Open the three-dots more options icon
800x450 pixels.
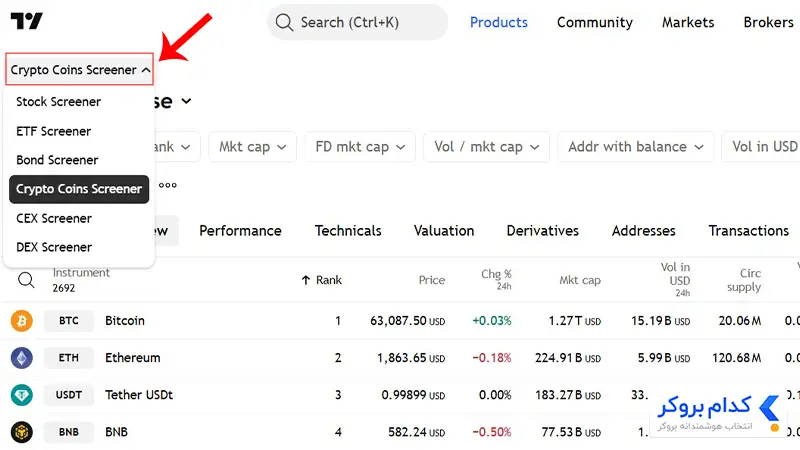[167, 185]
